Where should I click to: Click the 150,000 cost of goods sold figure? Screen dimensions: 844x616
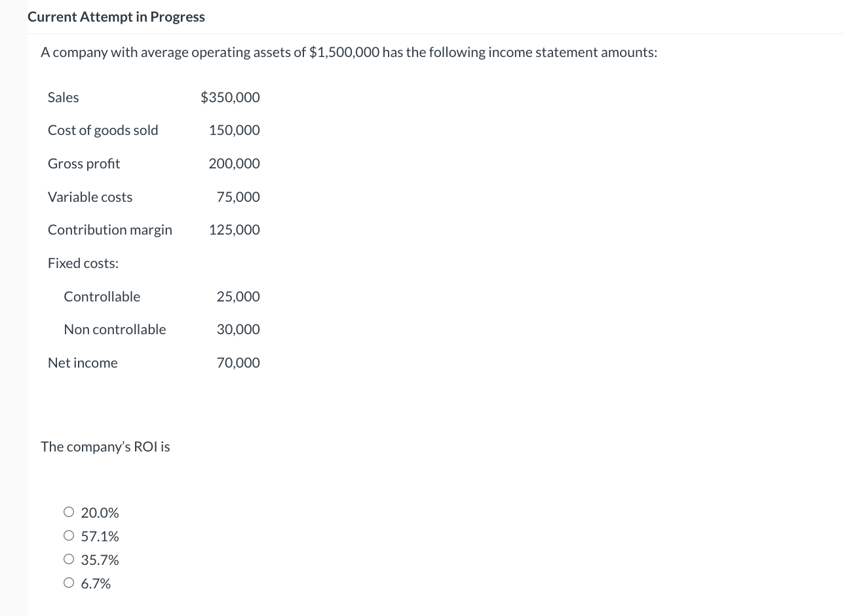[234, 130]
